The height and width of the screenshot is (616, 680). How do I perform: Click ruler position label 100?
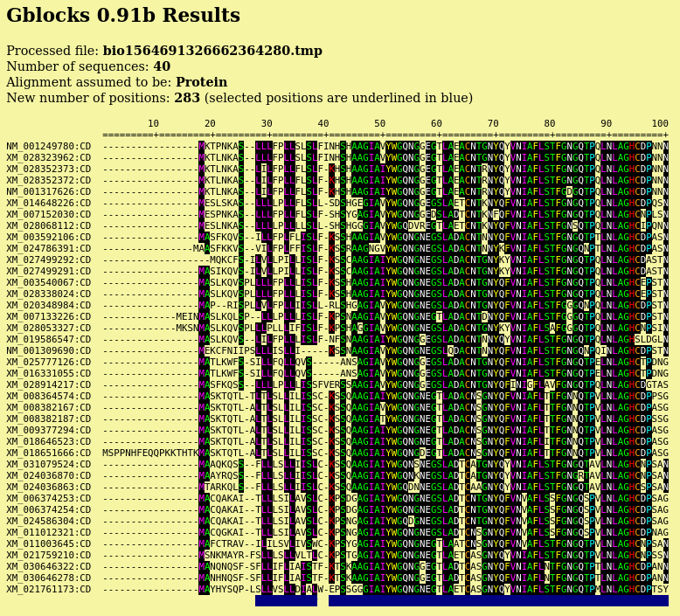[x=660, y=124]
